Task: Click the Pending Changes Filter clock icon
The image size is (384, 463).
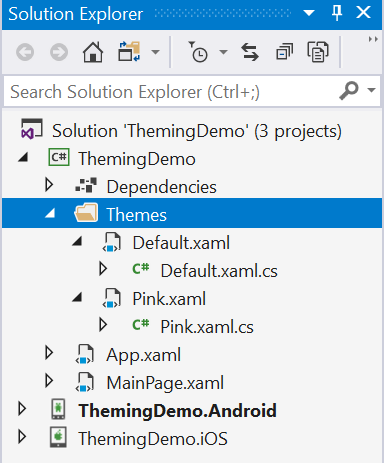Action: tap(198, 52)
